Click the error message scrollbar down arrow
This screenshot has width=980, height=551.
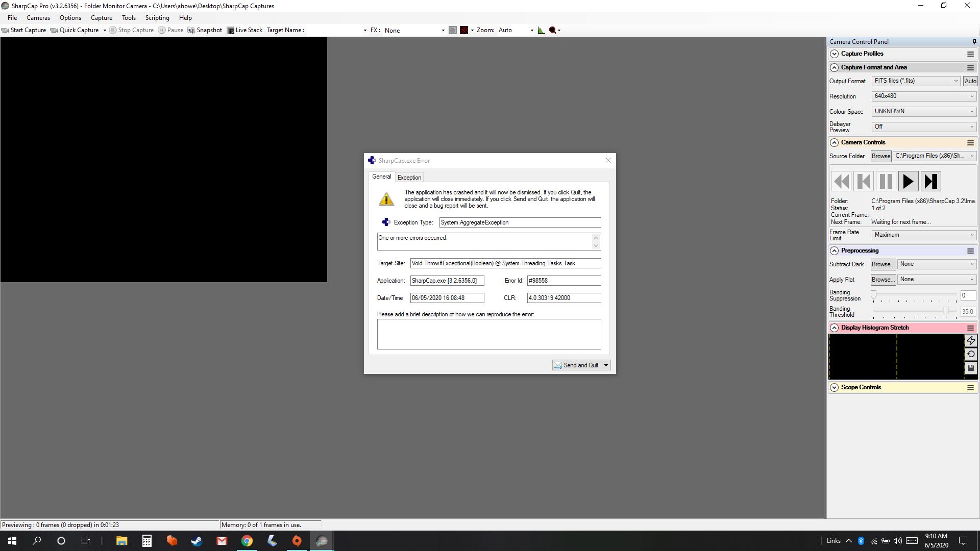click(x=596, y=246)
